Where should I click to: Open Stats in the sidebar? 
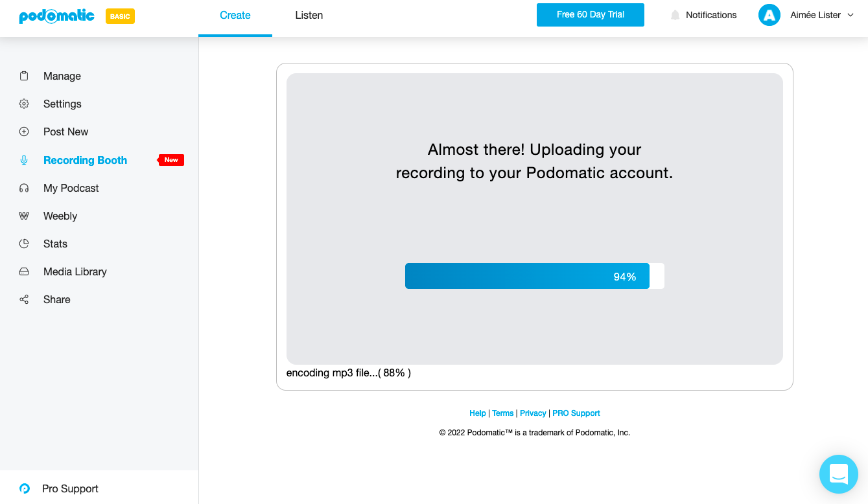[55, 244]
